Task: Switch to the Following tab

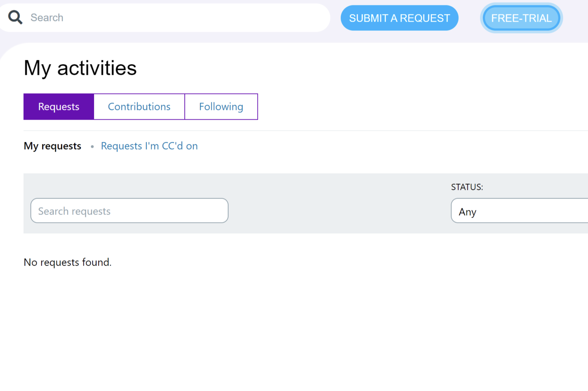Action: (x=221, y=107)
